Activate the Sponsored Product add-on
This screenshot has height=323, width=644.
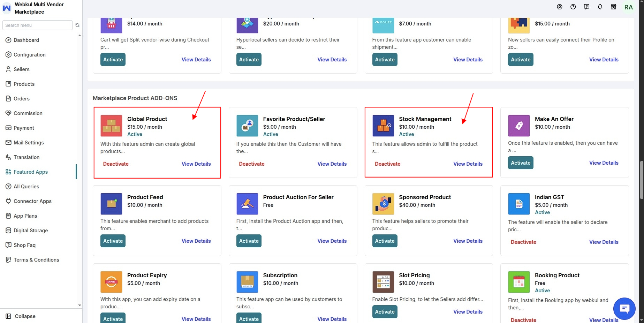tap(385, 241)
